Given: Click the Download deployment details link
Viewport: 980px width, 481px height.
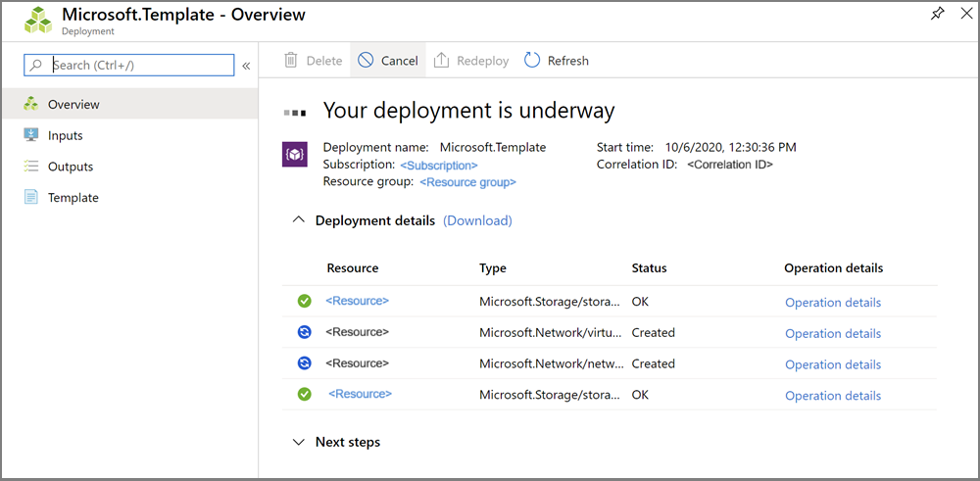Looking at the screenshot, I should (x=477, y=220).
